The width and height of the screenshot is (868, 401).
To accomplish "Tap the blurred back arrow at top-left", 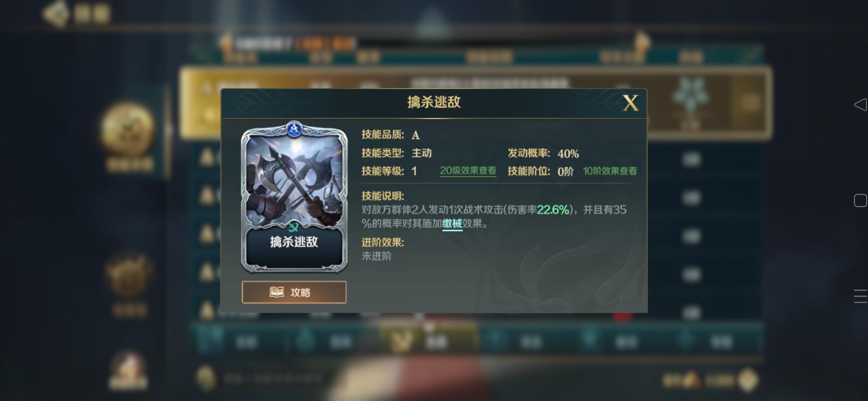I will [56, 14].
